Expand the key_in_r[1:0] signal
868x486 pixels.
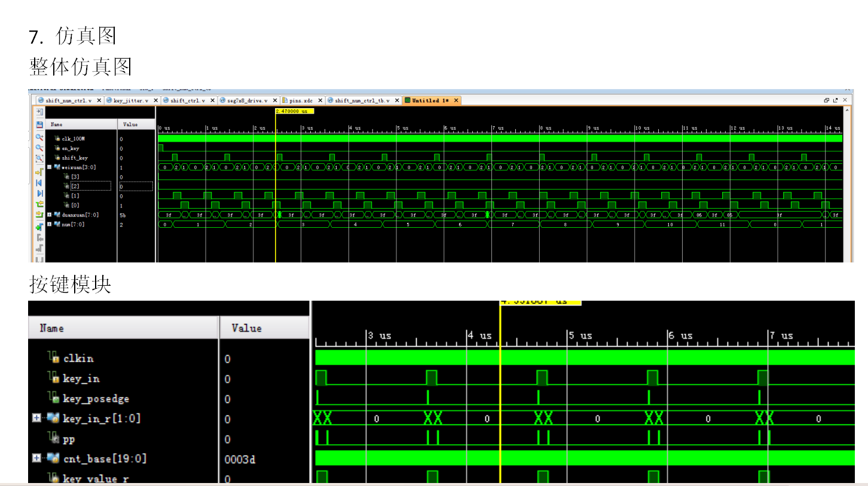pyautogui.click(x=37, y=418)
